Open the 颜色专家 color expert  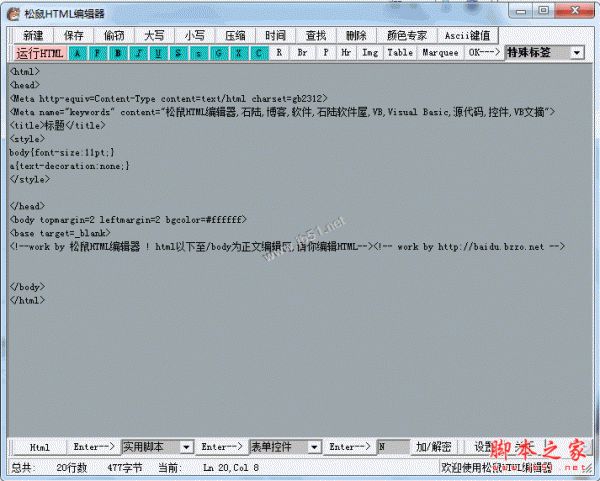click(x=407, y=35)
